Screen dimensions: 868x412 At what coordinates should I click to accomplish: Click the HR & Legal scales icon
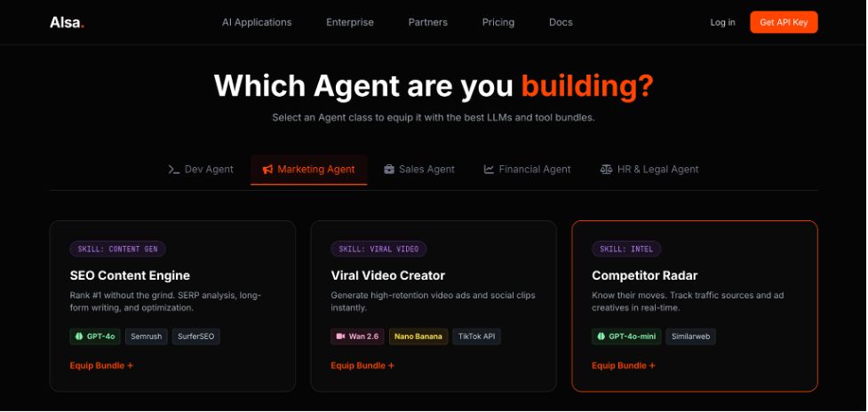tap(606, 170)
